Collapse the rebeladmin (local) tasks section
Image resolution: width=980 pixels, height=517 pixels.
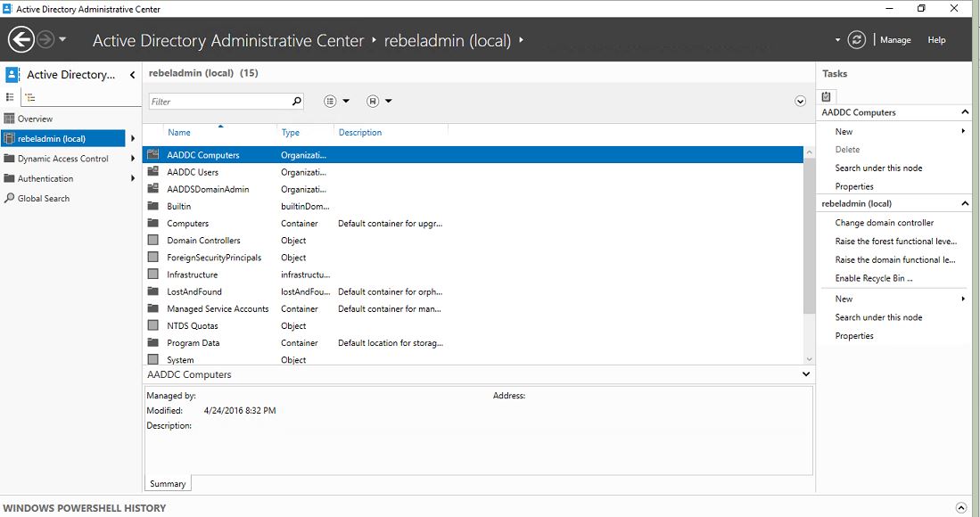pyautogui.click(x=964, y=203)
